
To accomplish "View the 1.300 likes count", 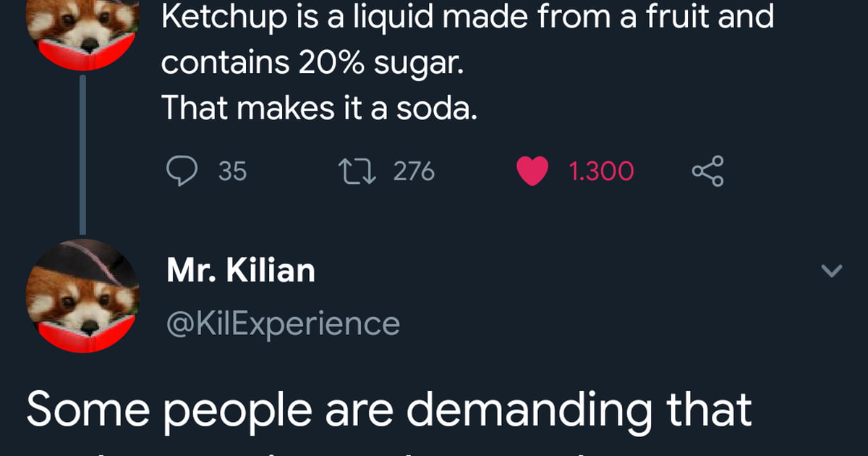I will click(x=601, y=172).
